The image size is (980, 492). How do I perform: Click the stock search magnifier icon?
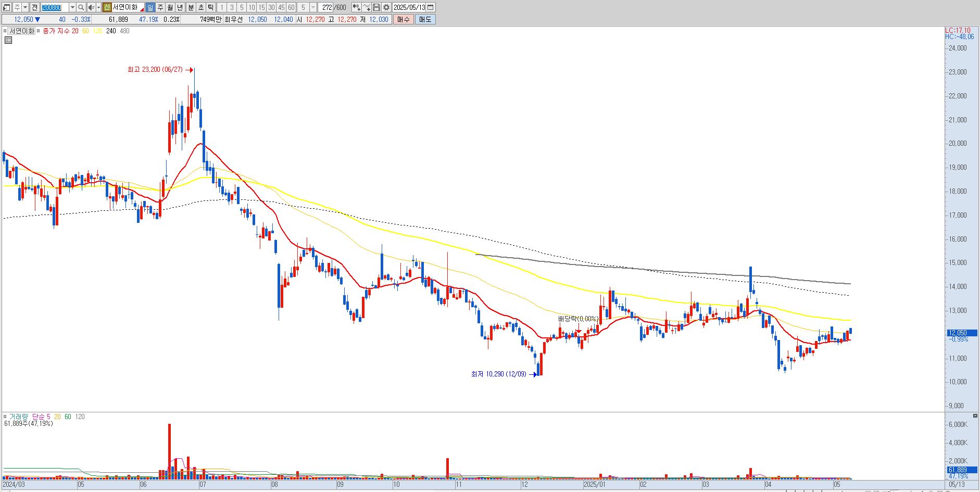click(x=81, y=7)
